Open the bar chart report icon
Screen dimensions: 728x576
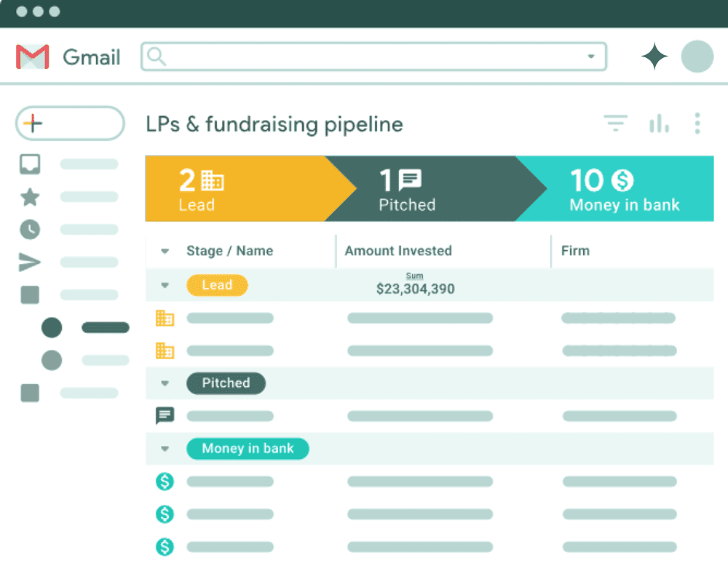tap(659, 123)
